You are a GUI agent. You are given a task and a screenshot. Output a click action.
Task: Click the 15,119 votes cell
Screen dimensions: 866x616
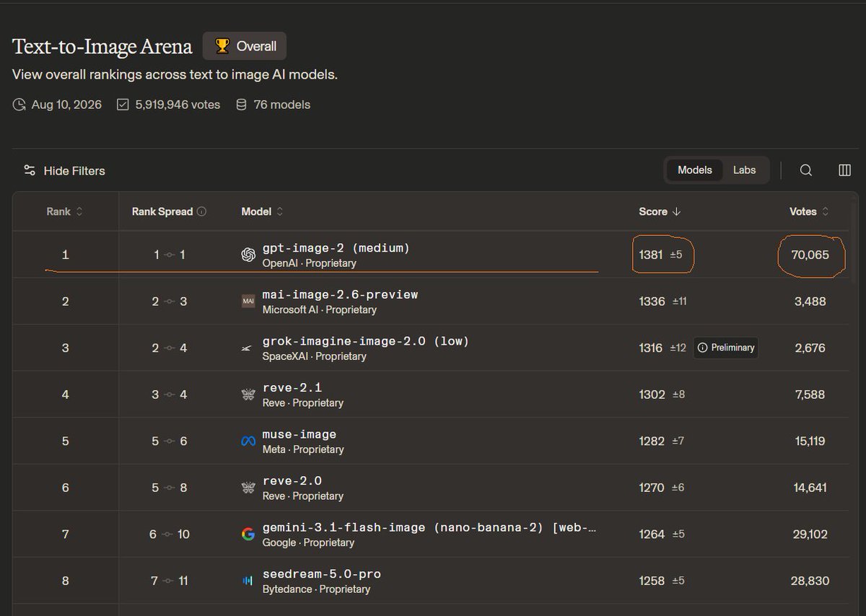click(810, 441)
